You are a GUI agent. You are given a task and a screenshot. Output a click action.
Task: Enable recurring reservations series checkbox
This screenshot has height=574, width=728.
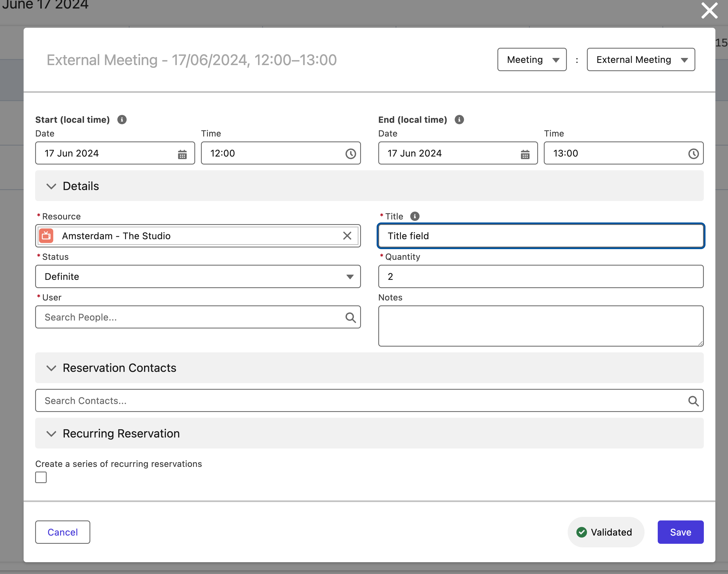(41, 478)
